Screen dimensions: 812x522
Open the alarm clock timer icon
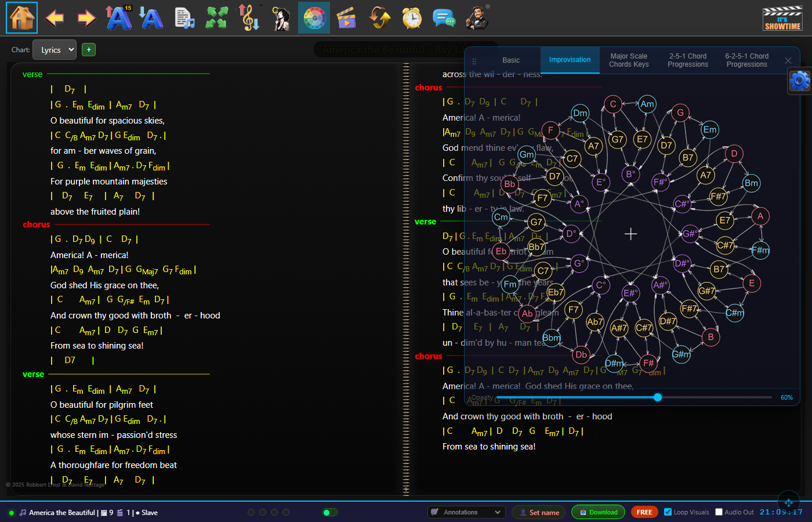[x=412, y=18]
